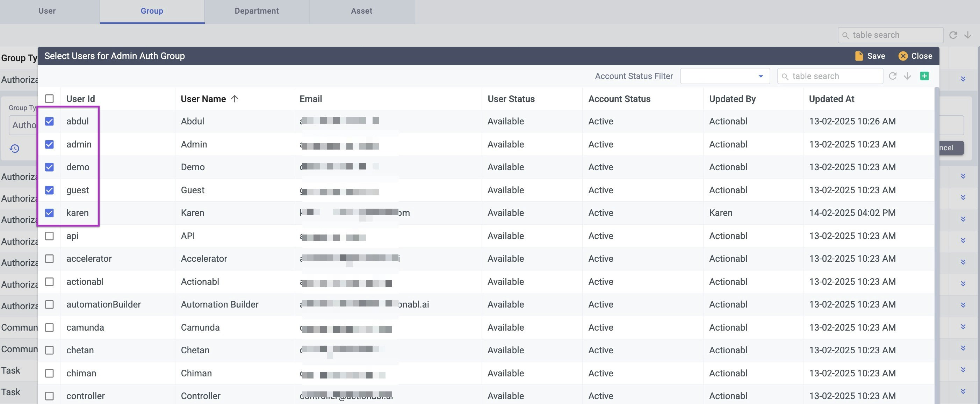Image resolution: width=980 pixels, height=404 pixels.
Task: Expand the Task row chevron at the bottom right
Action: 963,392
